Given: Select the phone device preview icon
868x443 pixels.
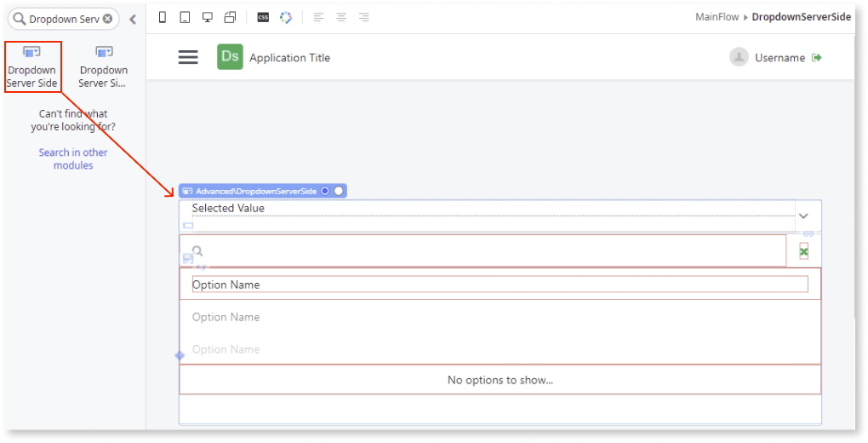Looking at the screenshot, I should [x=163, y=17].
